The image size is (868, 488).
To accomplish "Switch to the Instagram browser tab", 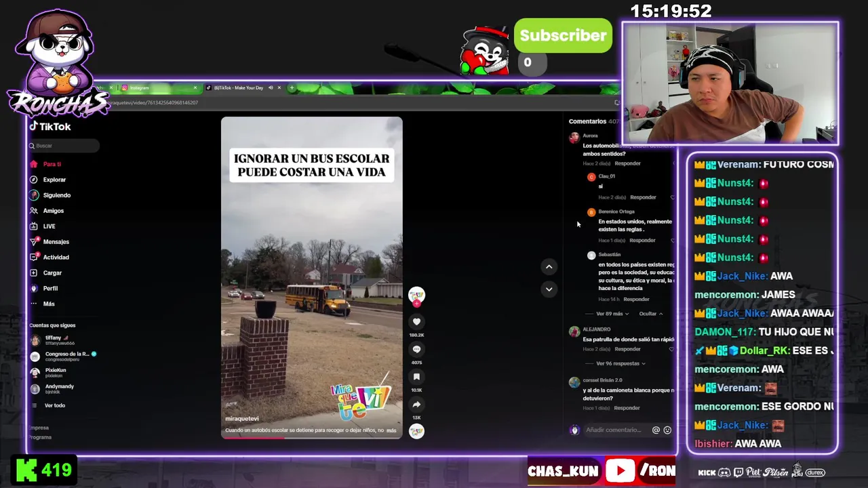I will click(159, 87).
